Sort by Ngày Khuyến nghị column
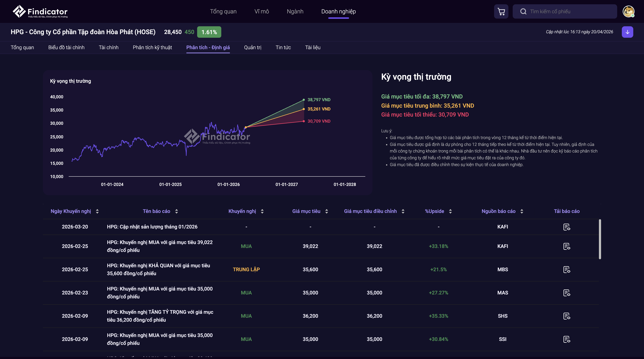Viewport: 644px width, 359px height. (97, 211)
